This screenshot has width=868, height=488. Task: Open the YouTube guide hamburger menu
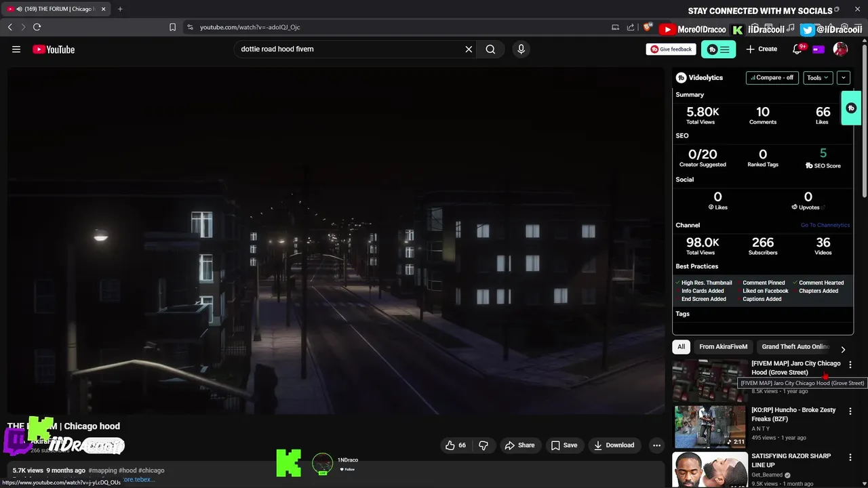coord(16,49)
